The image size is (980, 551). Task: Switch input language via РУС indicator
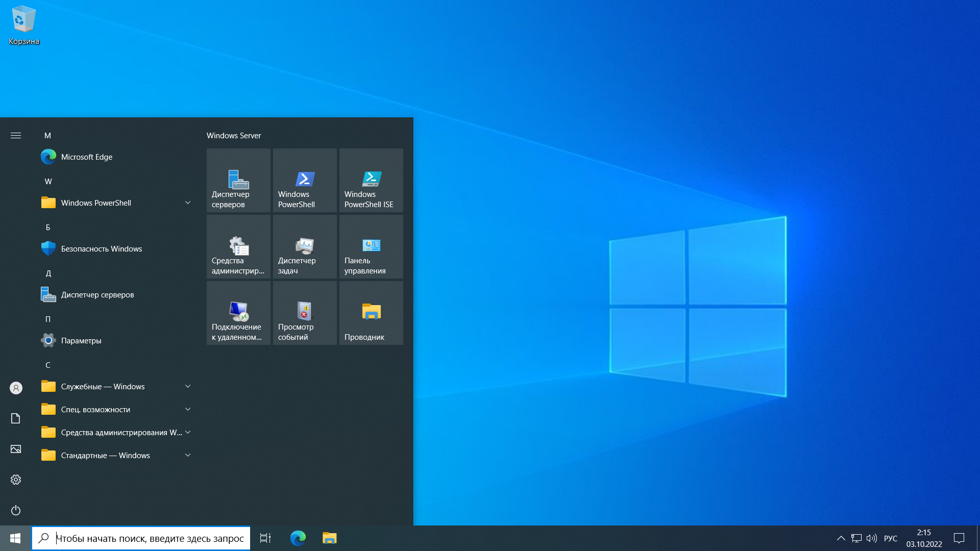click(891, 538)
